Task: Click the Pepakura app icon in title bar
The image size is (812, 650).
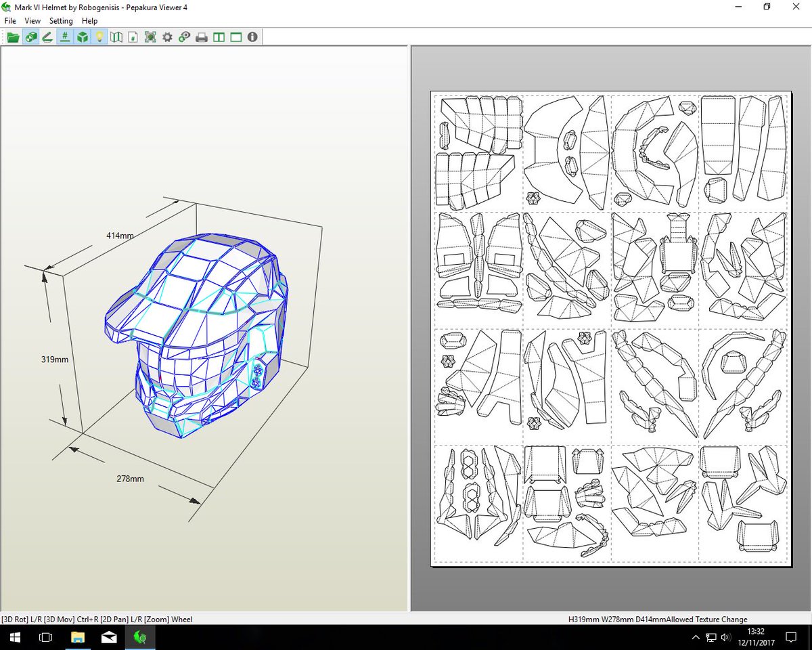Action: 7,7
